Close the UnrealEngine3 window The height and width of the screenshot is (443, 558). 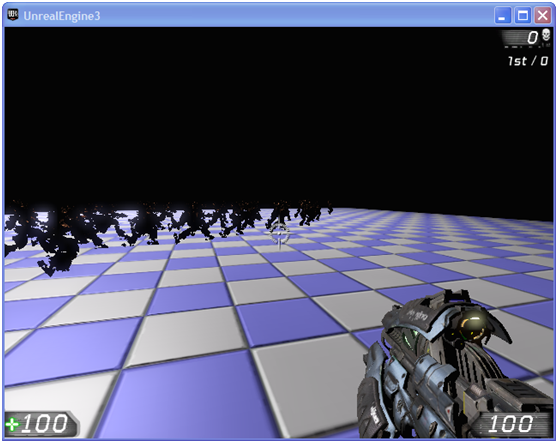click(x=543, y=16)
